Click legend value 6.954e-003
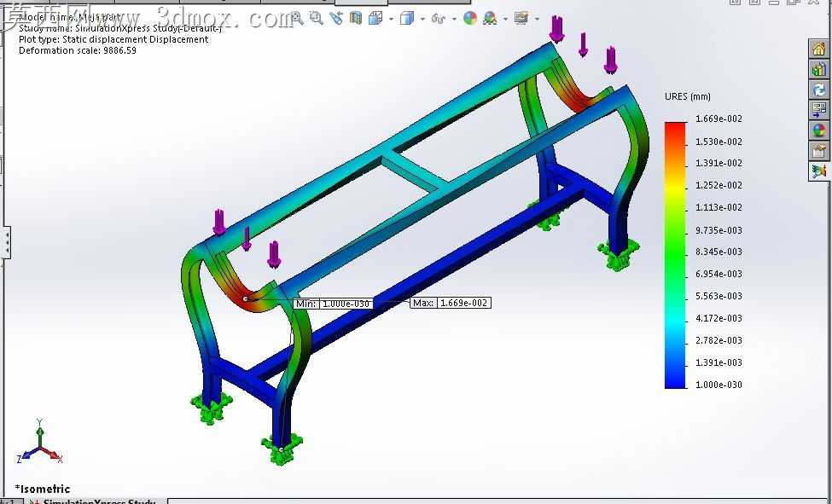Image resolution: width=832 pixels, height=504 pixels. point(719,274)
